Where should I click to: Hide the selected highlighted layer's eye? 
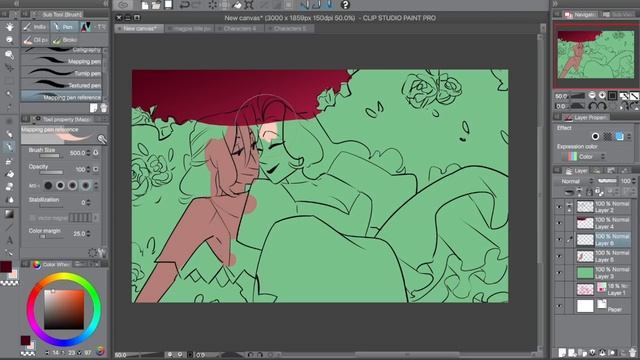click(559, 240)
